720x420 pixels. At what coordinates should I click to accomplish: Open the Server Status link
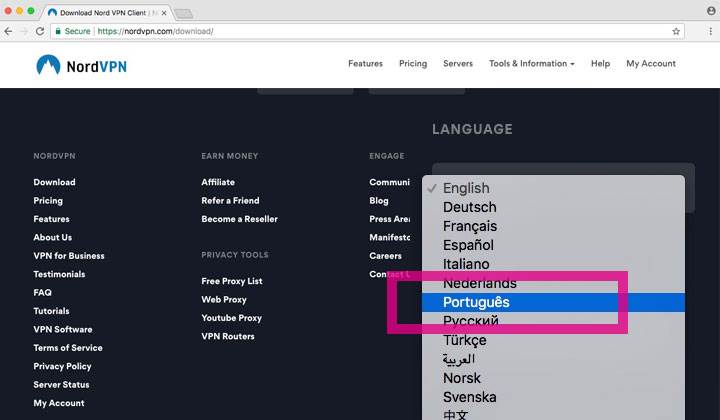tap(61, 385)
